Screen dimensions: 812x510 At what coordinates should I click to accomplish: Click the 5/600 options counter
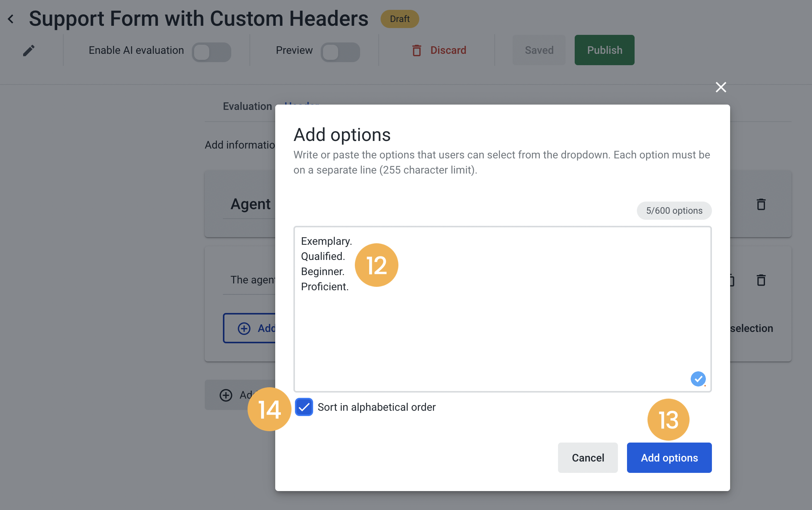pyautogui.click(x=674, y=211)
